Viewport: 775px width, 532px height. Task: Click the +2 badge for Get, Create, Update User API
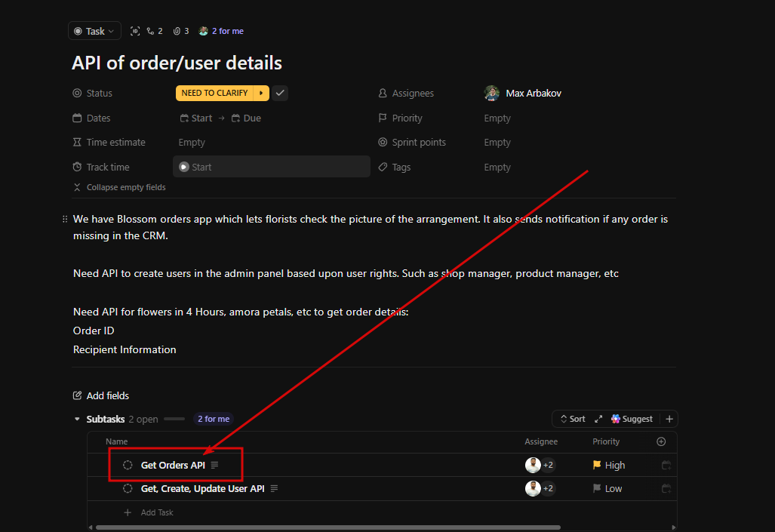click(x=548, y=488)
